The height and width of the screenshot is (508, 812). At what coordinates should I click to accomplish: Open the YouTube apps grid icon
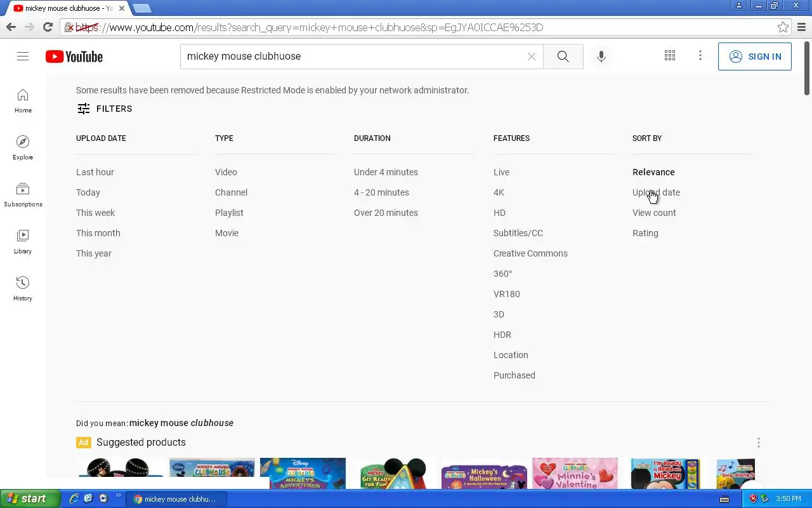click(670, 56)
